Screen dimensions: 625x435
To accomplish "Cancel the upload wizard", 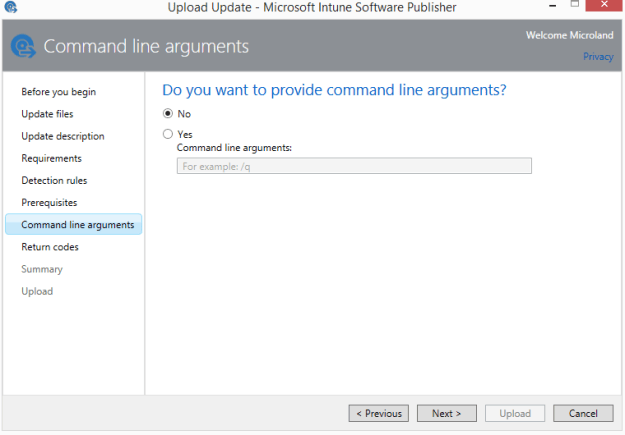I will (583, 413).
